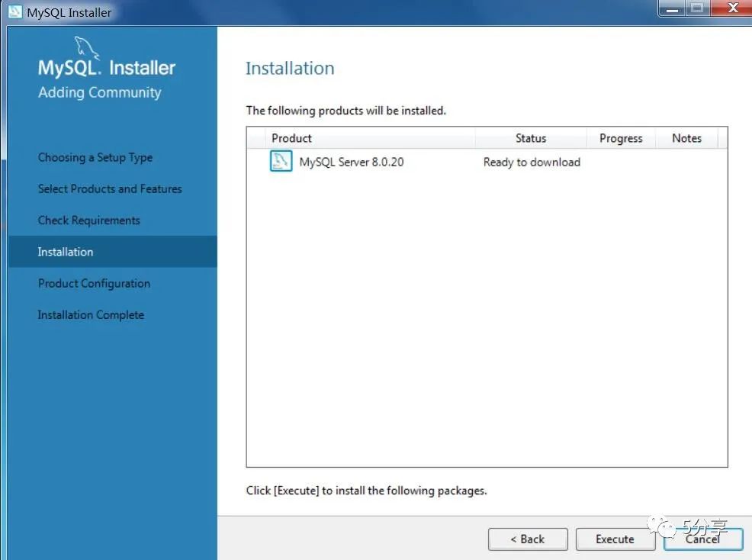Click the Adding Community subtitle

point(100,92)
